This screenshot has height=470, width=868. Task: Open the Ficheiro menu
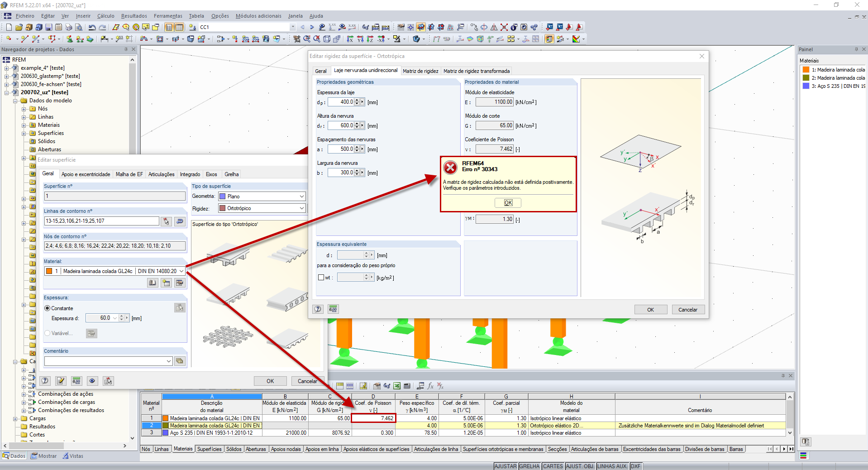tap(25, 16)
